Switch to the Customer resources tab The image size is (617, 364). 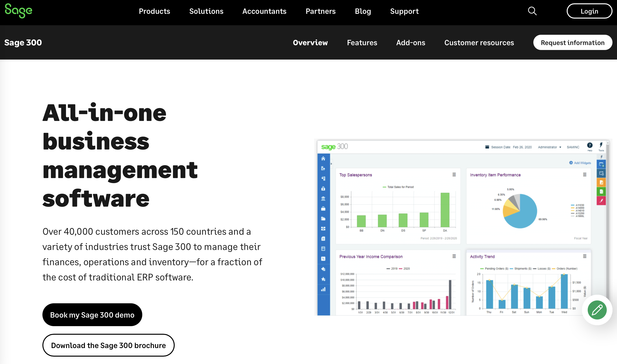point(479,42)
